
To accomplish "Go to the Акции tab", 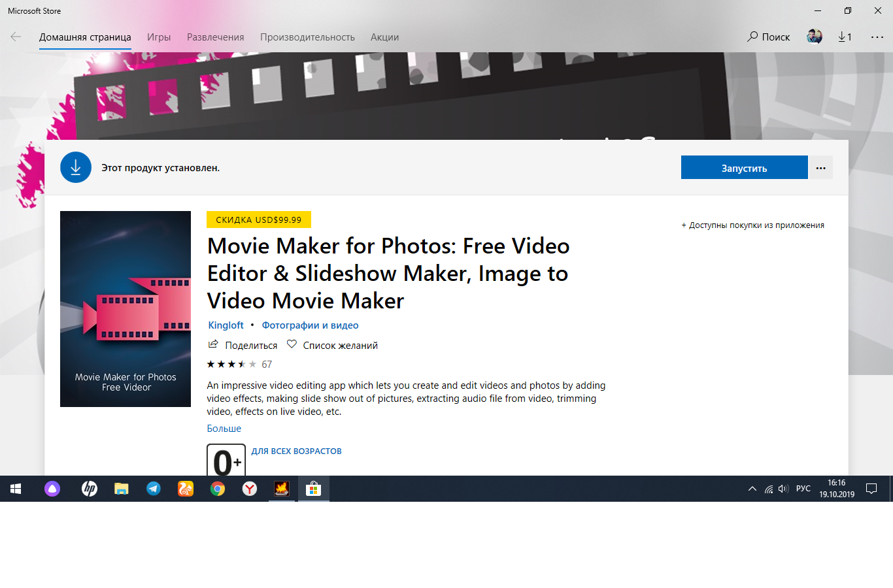I will click(x=384, y=37).
